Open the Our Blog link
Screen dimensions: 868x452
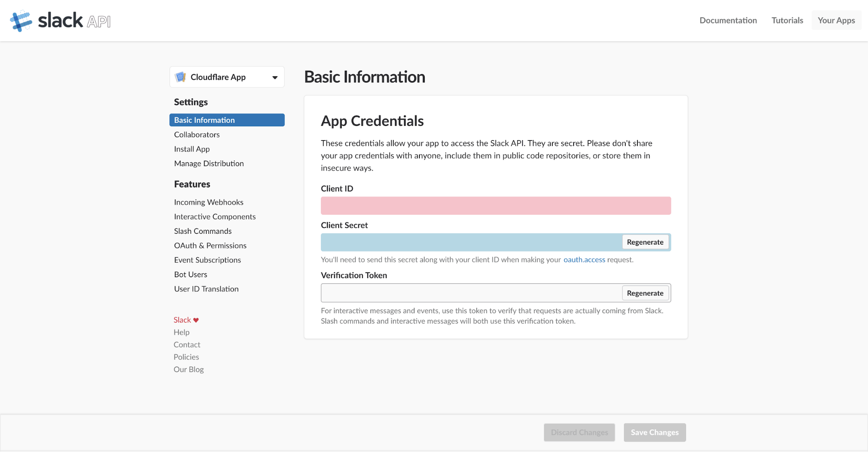tap(189, 370)
